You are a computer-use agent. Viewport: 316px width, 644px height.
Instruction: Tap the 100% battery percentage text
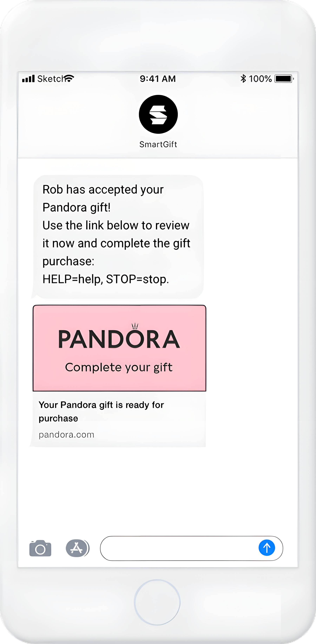click(x=260, y=79)
